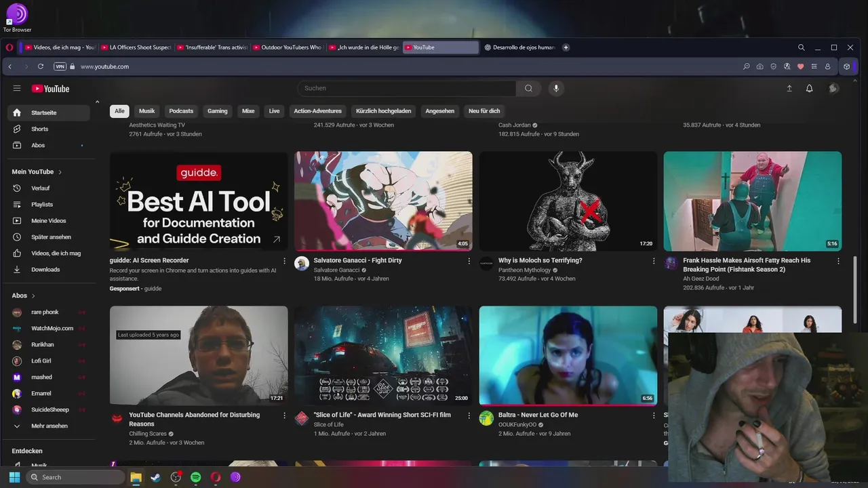
Task: Play the Why is Moloch so Terrifying thumbnail
Action: coord(568,201)
